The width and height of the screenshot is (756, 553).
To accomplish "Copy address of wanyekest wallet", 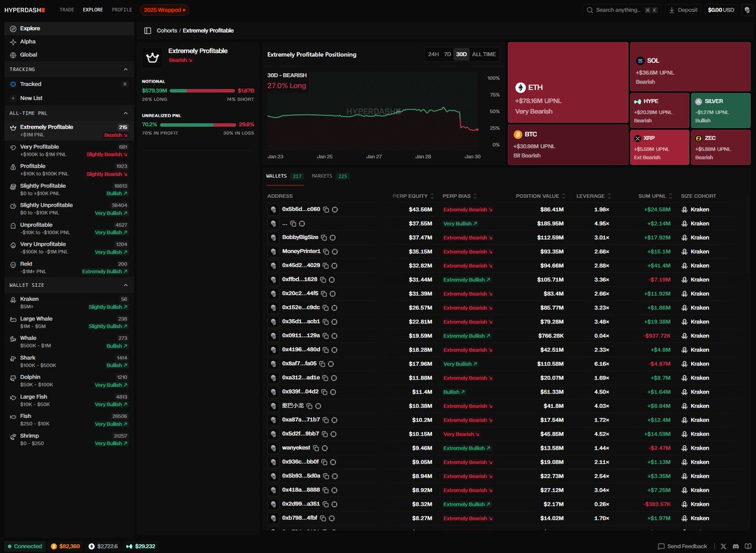I will tap(316, 448).
